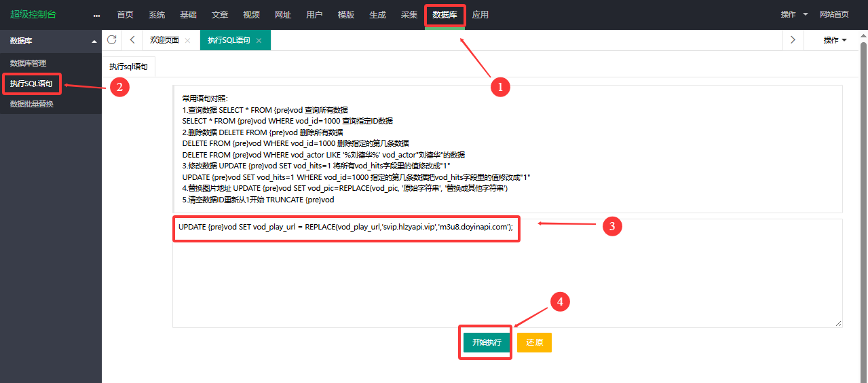Click inside the SQL statement textarea
Screen dimensions: 868x383
508,273
